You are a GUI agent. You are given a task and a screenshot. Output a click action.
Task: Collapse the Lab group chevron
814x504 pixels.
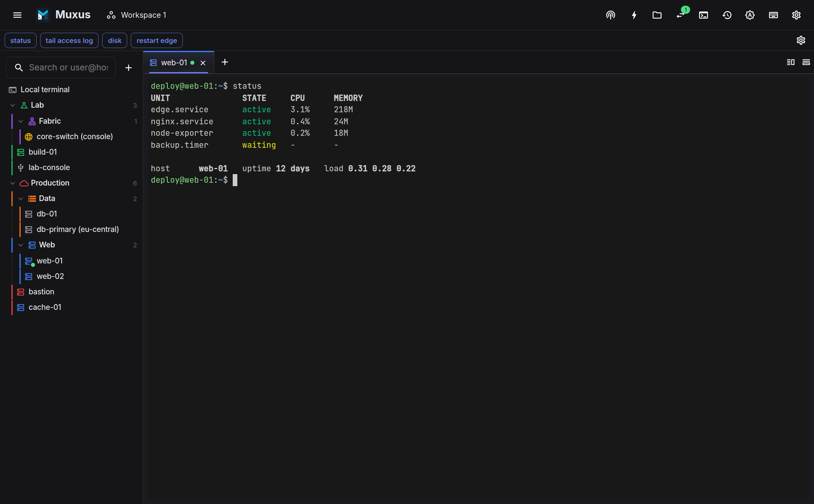pos(13,105)
